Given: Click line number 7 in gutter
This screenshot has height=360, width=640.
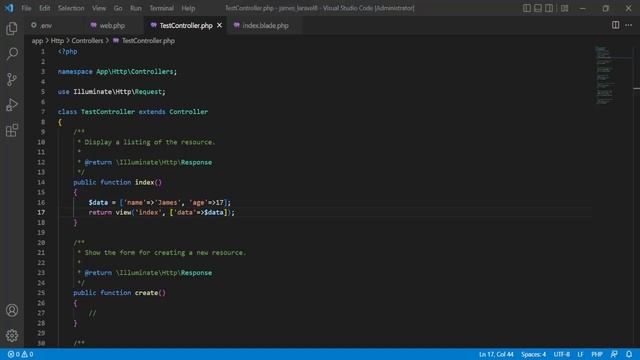Looking at the screenshot, I should point(43,112).
